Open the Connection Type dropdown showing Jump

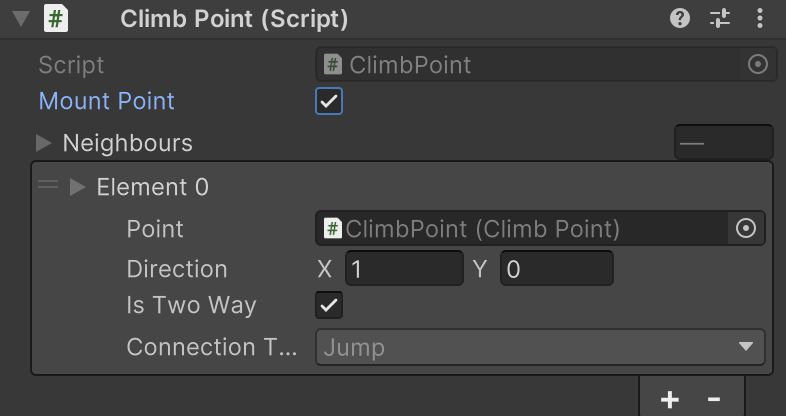(x=541, y=347)
